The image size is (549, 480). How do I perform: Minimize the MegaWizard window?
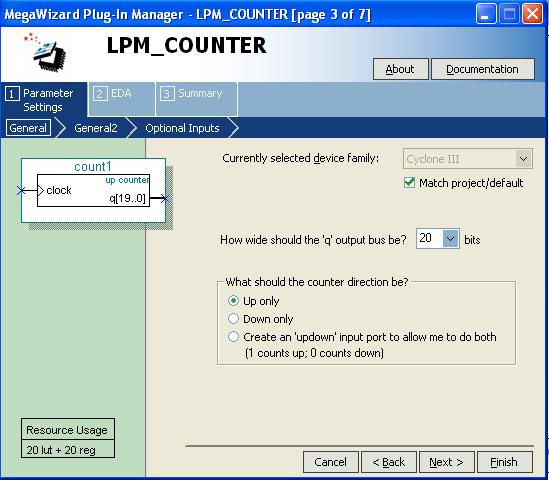(x=486, y=14)
